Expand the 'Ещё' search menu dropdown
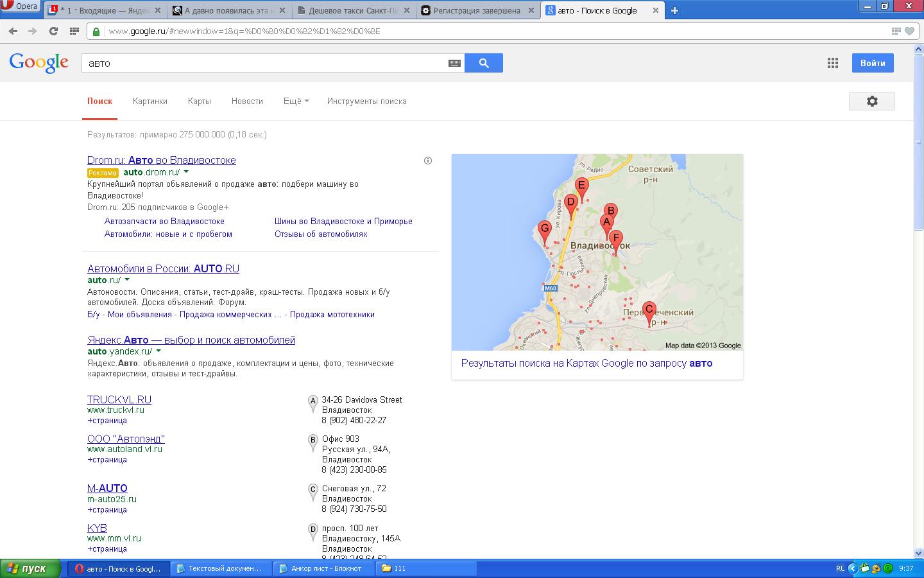 tap(296, 101)
